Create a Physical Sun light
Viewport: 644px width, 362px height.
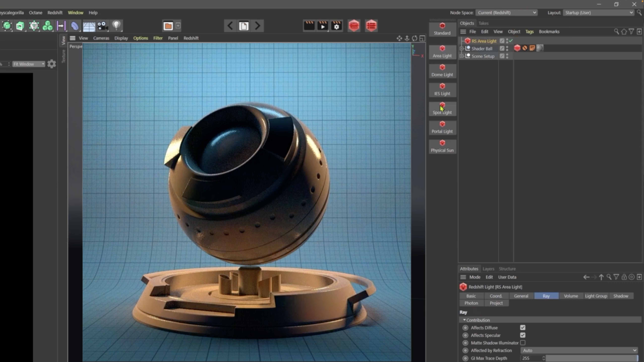coord(442,146)
